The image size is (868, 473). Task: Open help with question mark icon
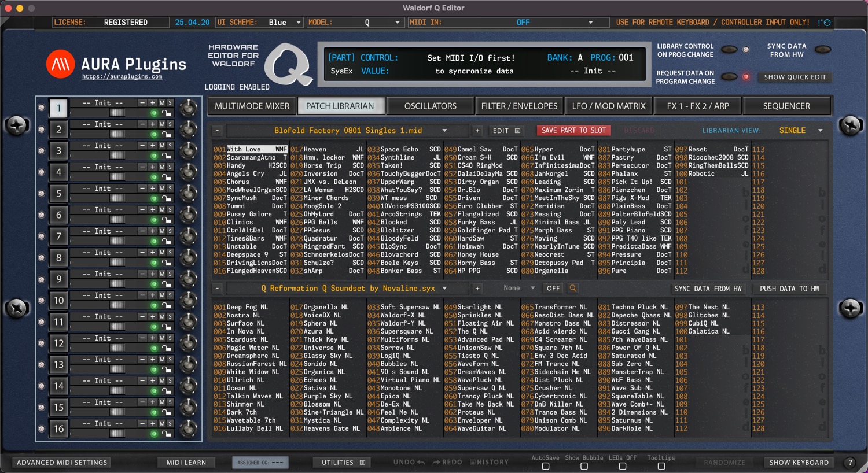click(850, 463)
